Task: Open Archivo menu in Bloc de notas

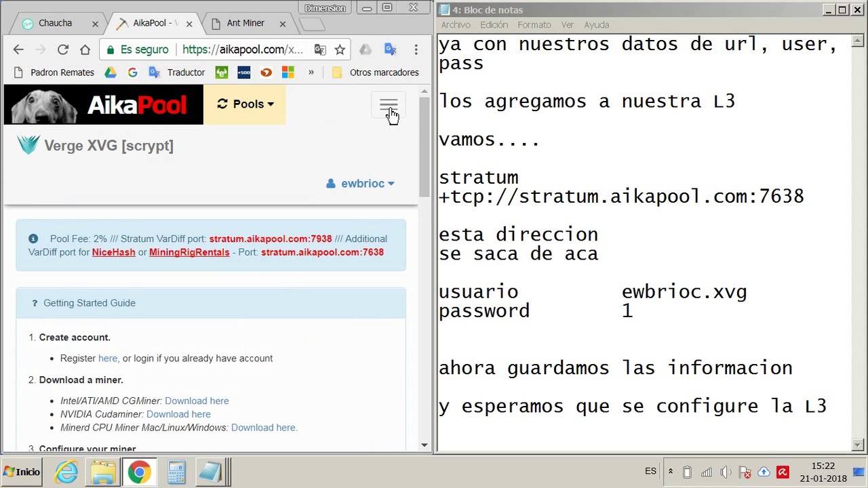Action: pyautogui.click(x=456, y=24)
